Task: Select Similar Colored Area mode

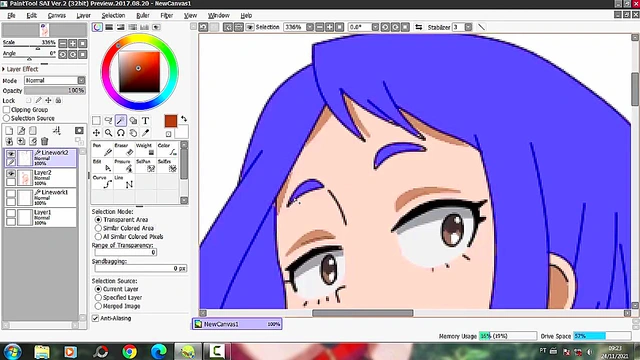Action: tap(98, 228)
